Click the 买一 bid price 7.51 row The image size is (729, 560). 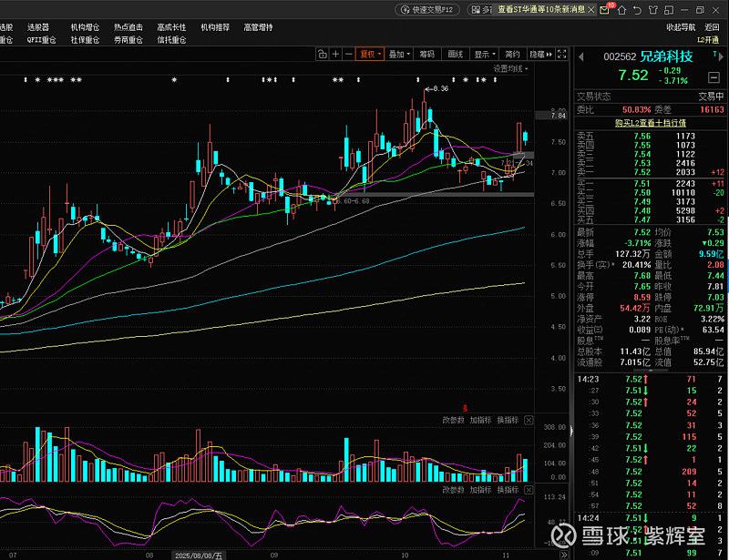[651, 184]
